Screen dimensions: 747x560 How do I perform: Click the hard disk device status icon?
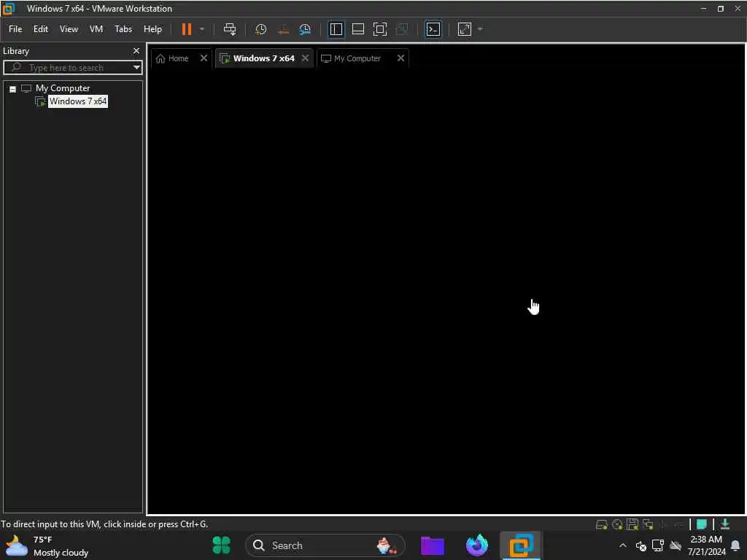click(601, 524)
